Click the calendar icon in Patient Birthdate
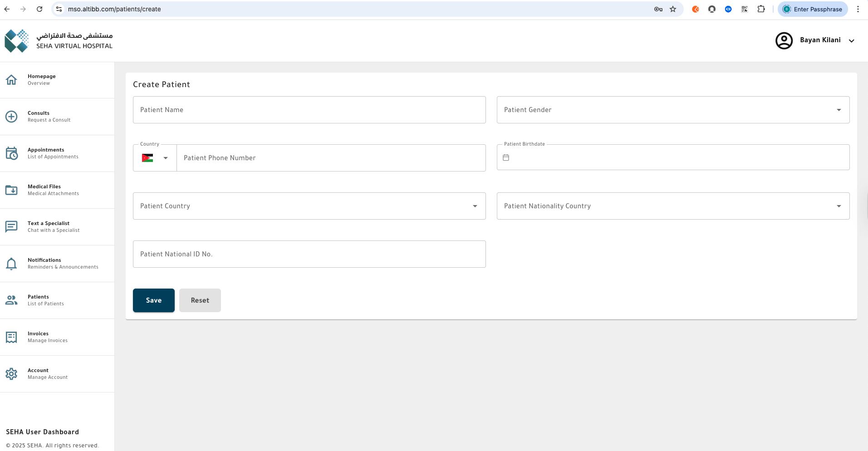Screen dimensions: 868x451 coord(506,157)
